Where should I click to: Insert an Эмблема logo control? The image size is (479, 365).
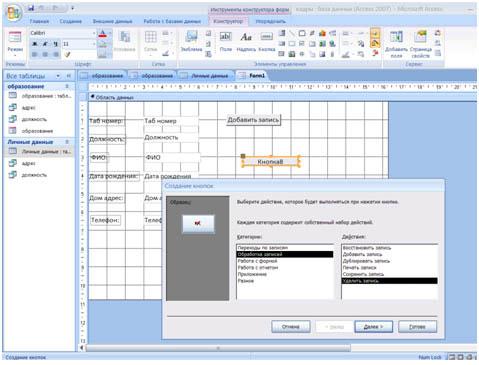coord(192,41)
